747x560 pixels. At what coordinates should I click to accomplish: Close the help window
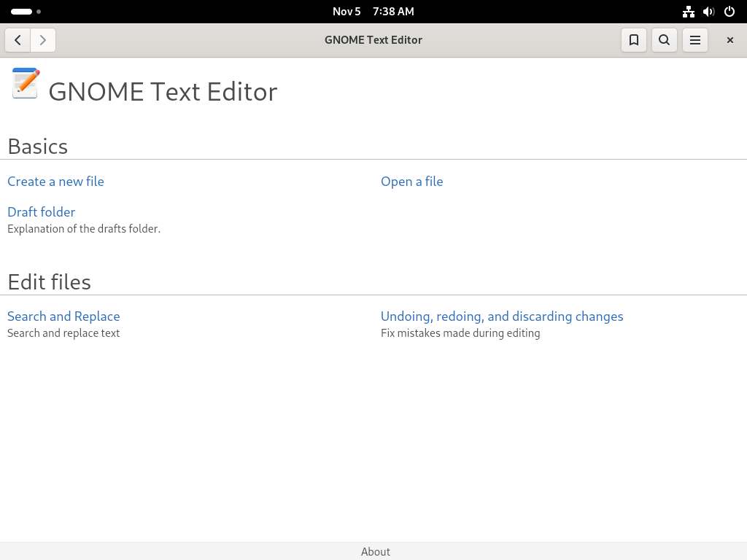[x=729, y=40]
